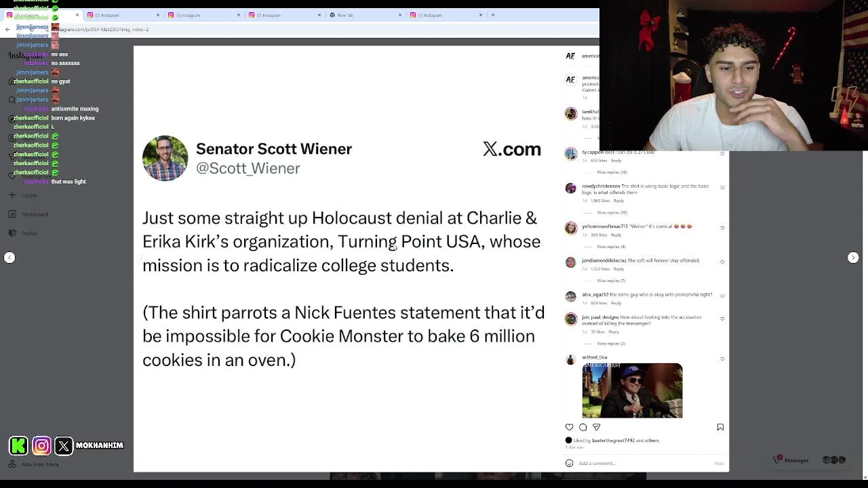Switch to the New Tab browser tab
The width and height of the screenshot is (868, 488).
(x=366, y=15)
